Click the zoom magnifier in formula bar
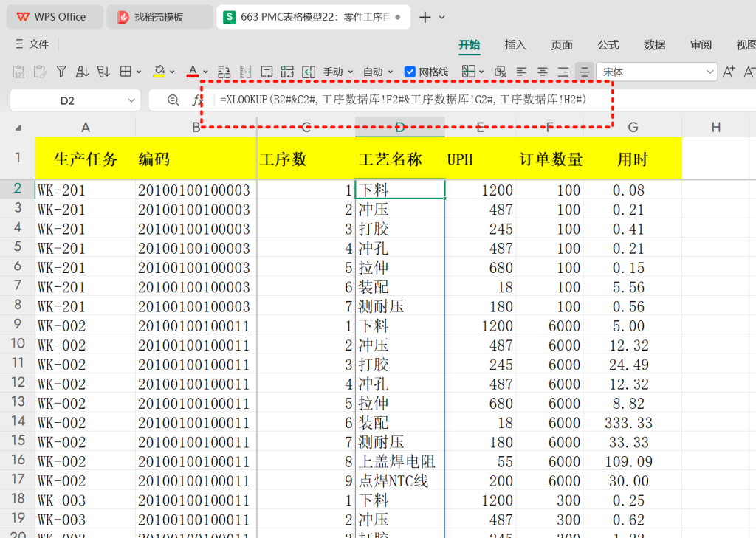The width and height of the screenshot is (756, 538). (173, 100)
